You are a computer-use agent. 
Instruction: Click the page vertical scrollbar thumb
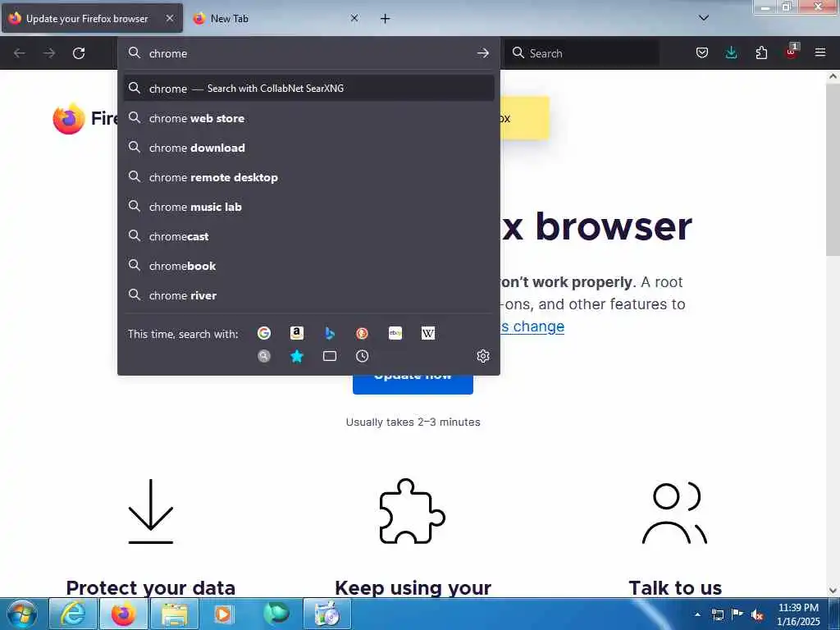point(833,169)
